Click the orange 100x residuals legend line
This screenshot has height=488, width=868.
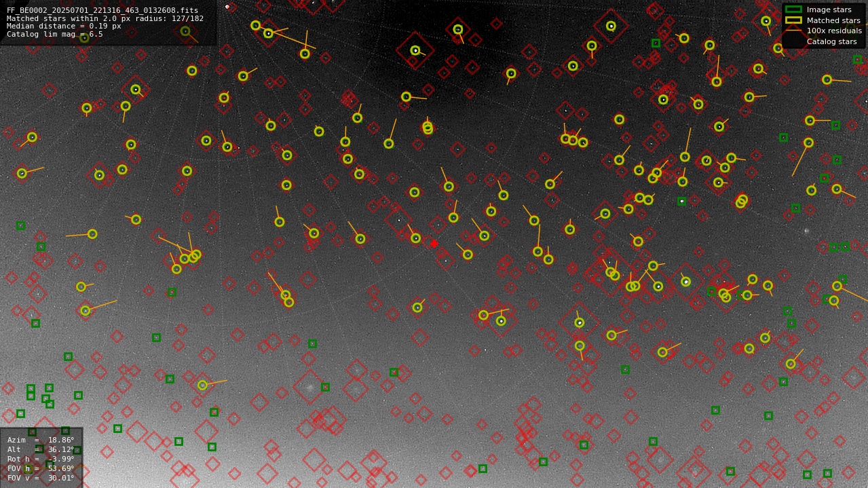[793, 31]
